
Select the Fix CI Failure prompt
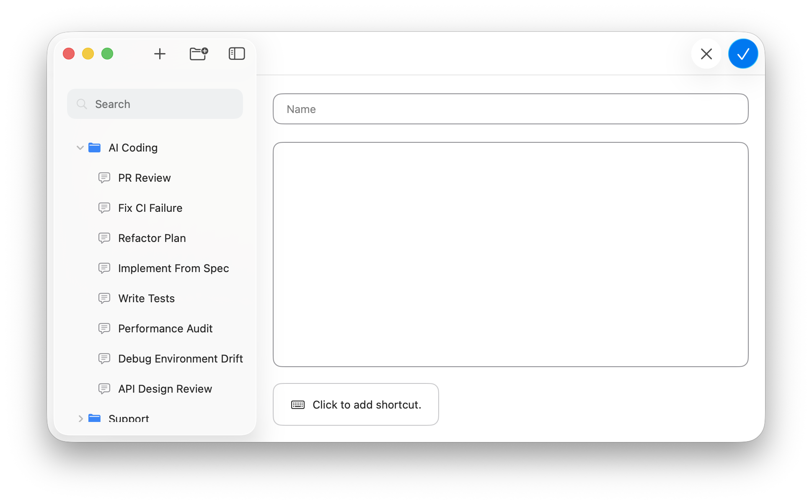click(150, 208)
